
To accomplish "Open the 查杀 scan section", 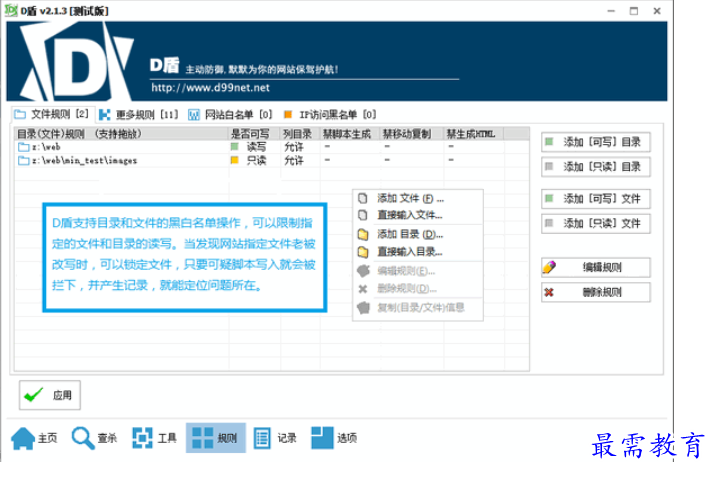I will 94,438.
